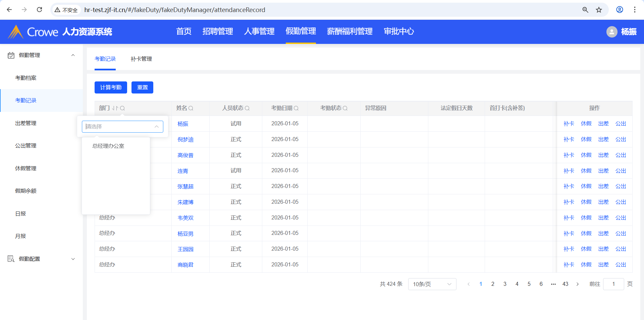
Task: Open the 考勤日期 column search icon
Action: (x=296, y=108)
